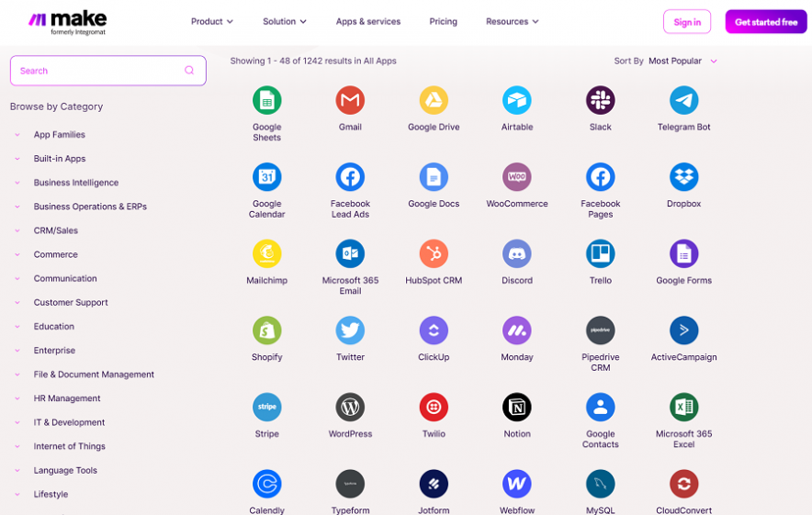Open the Jotform icon

434,484
